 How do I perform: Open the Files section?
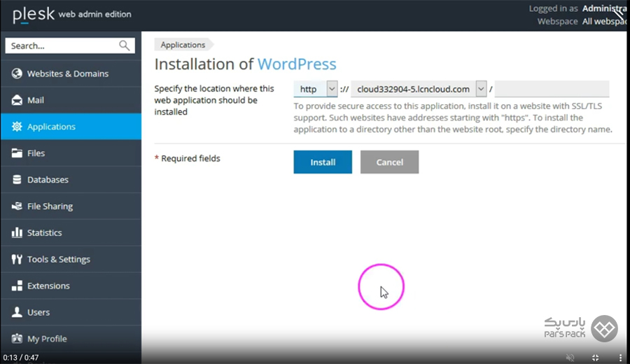point(71,153)
